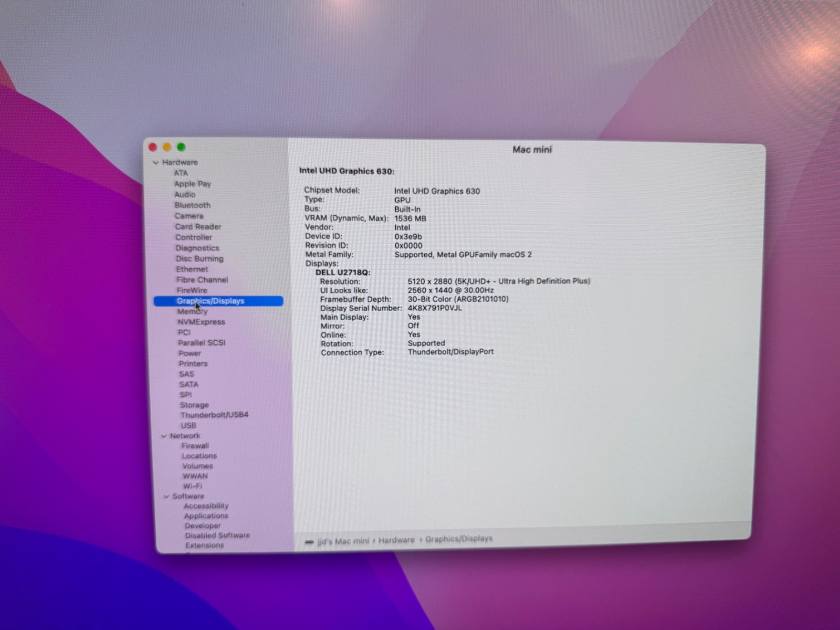Open the NVMExpress entry

point(201,322)
